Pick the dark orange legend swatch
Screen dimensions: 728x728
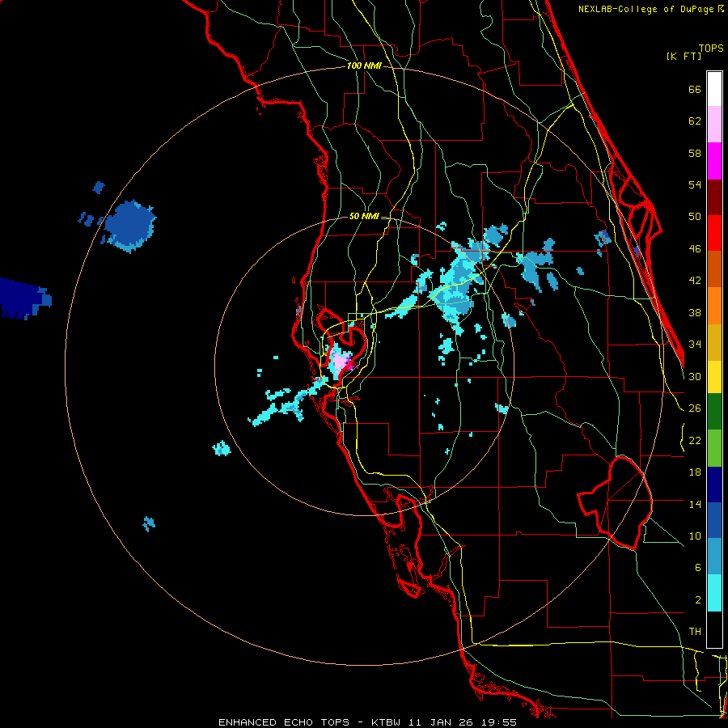click(x=714, y=269)
